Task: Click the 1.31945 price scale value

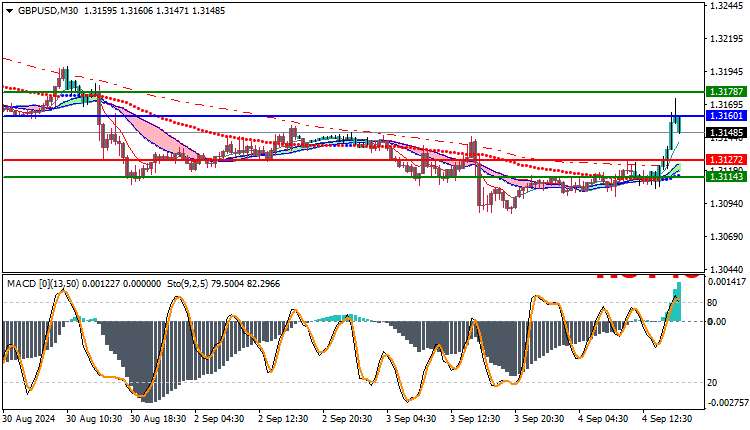Action: 727,72
